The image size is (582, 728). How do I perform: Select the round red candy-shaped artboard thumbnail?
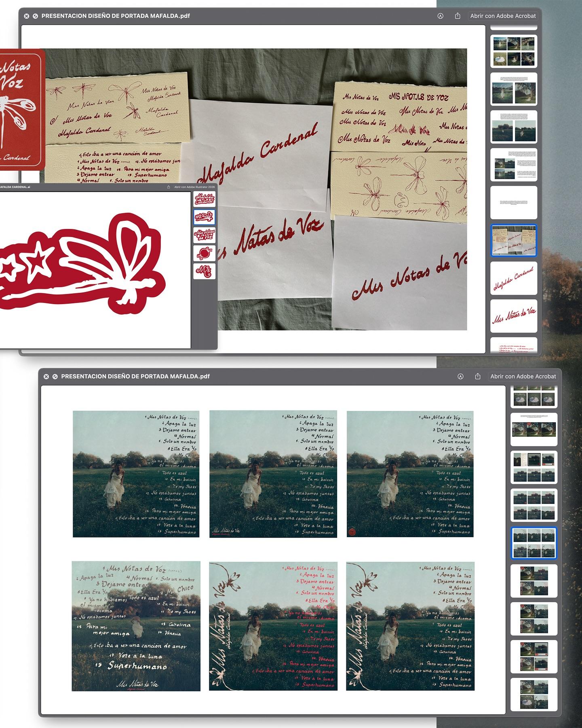205,253
